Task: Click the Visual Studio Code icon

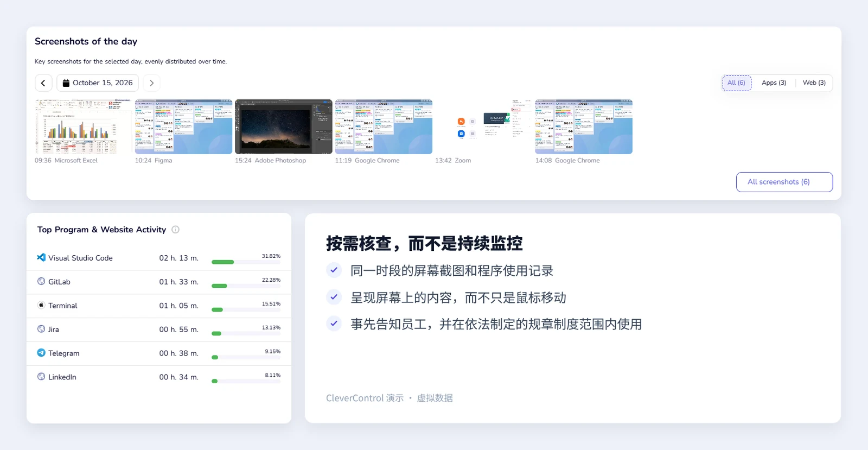Action: pyautogui.click(x=41, y=257)
